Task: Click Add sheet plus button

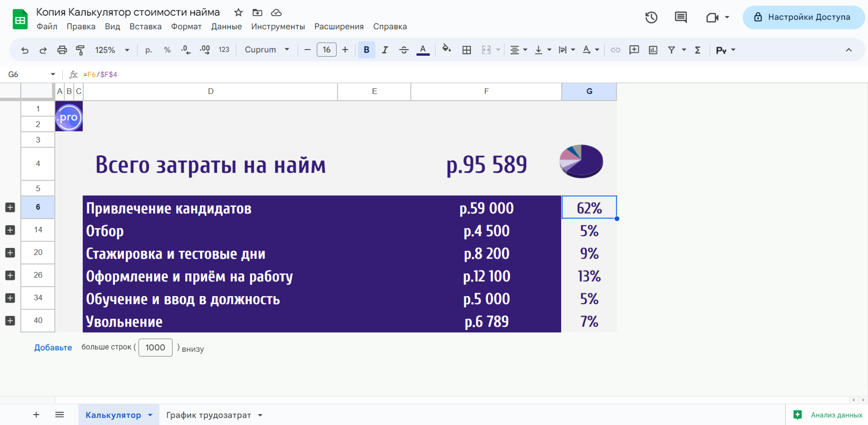Action: (x=36, y=415)
